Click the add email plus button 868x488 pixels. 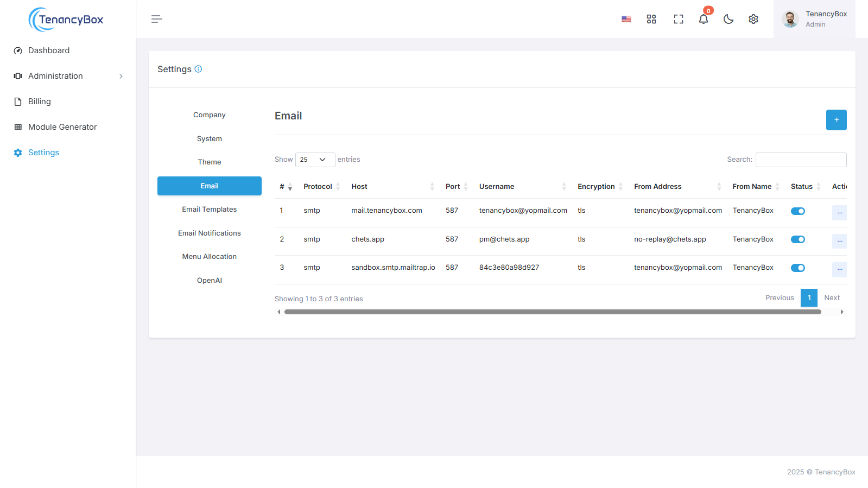(x=836, y=120)
